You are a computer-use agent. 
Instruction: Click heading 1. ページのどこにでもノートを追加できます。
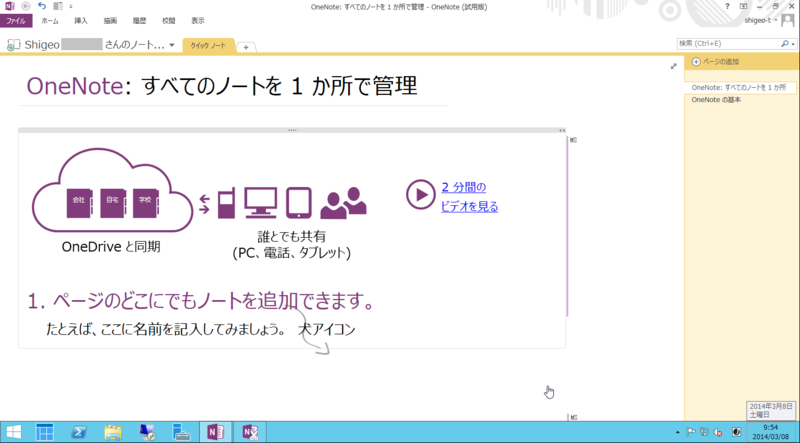point(201,302)
